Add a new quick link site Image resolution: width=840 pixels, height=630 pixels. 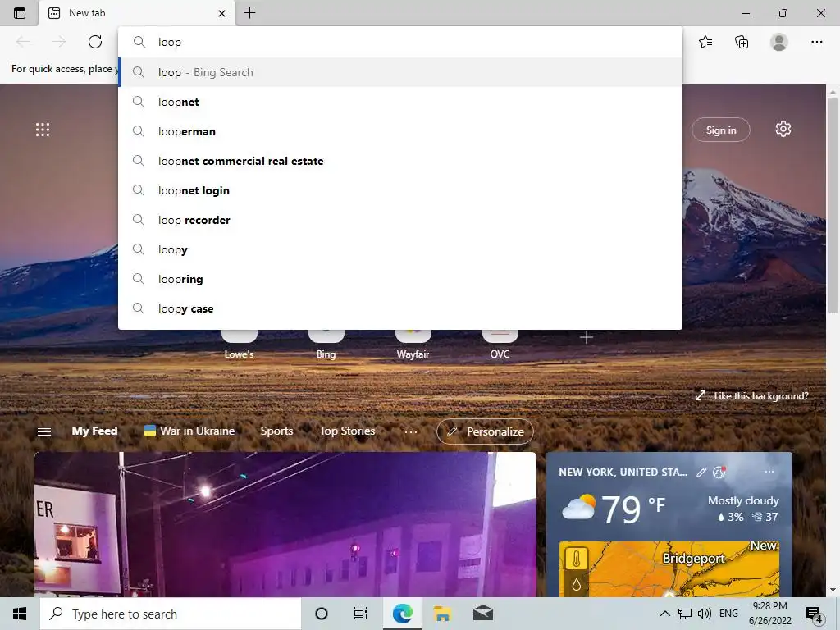[587, 337]
